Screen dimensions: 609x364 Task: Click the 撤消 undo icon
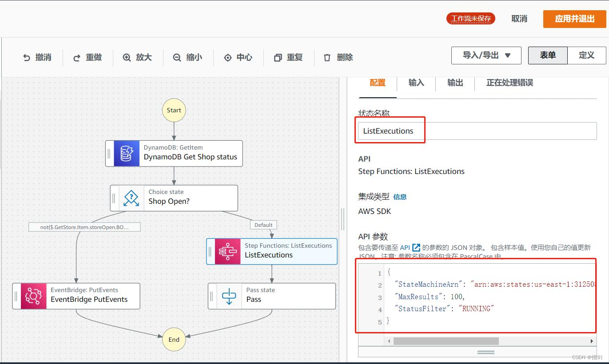(27, 58)
